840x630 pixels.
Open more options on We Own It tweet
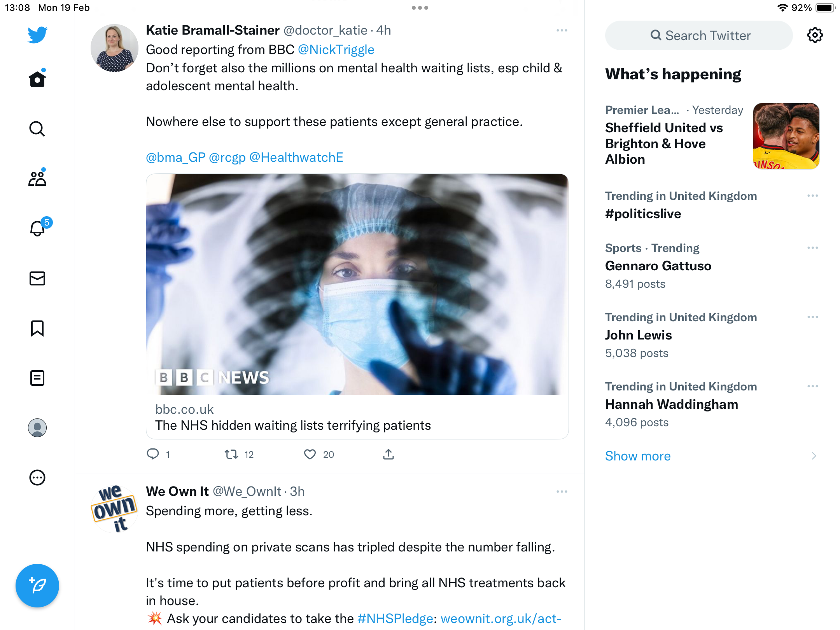562,492
